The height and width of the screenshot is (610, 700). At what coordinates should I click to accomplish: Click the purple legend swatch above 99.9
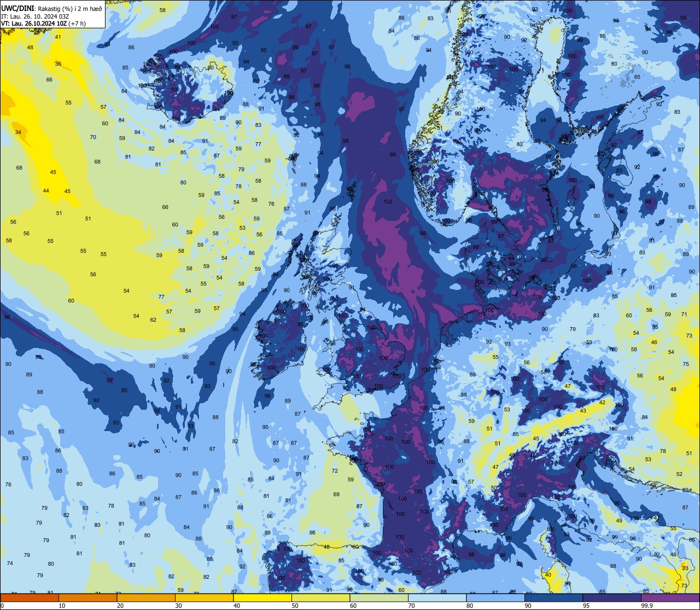coord(670,597)
